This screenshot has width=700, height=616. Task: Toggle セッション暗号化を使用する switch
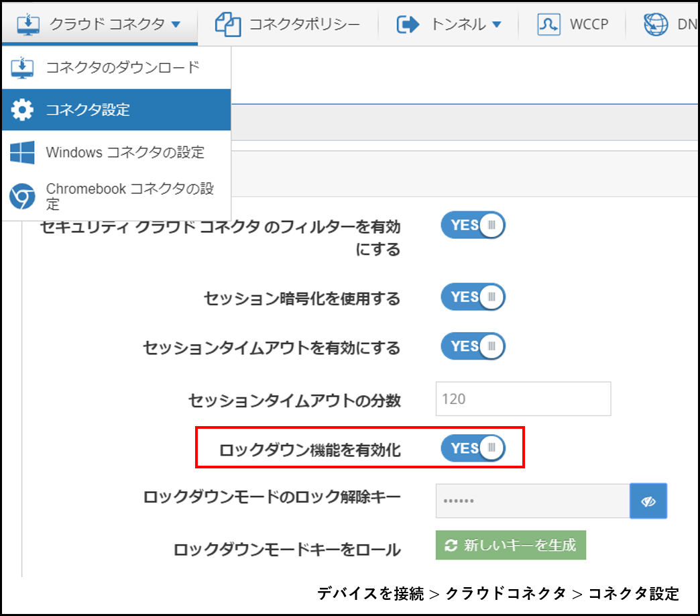[473, 297]
